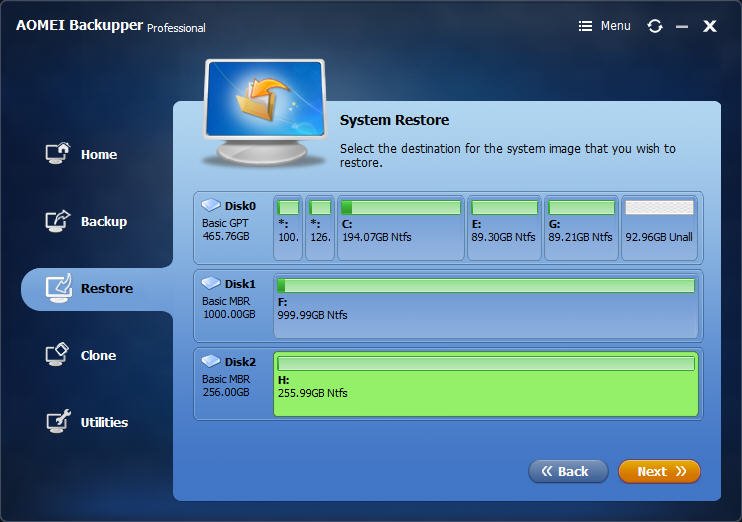Click the Disk1 drive icon
Viewport: 742px width, 522px height.
pyautogui.click(x=211, y=283)
